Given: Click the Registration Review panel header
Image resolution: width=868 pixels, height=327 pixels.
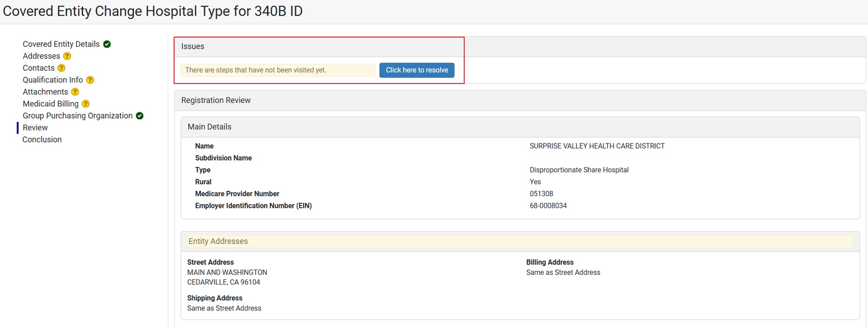Looking at the screenshot, I should (216, 100).
